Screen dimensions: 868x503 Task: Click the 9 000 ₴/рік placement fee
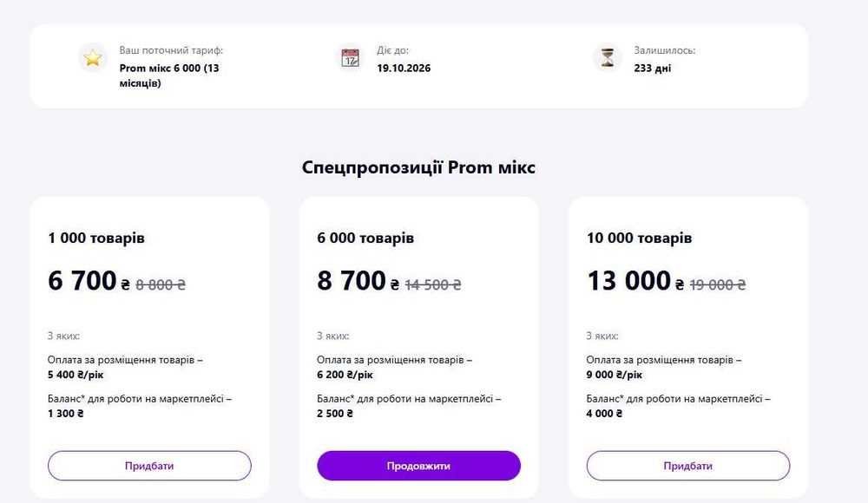[615, 375]
